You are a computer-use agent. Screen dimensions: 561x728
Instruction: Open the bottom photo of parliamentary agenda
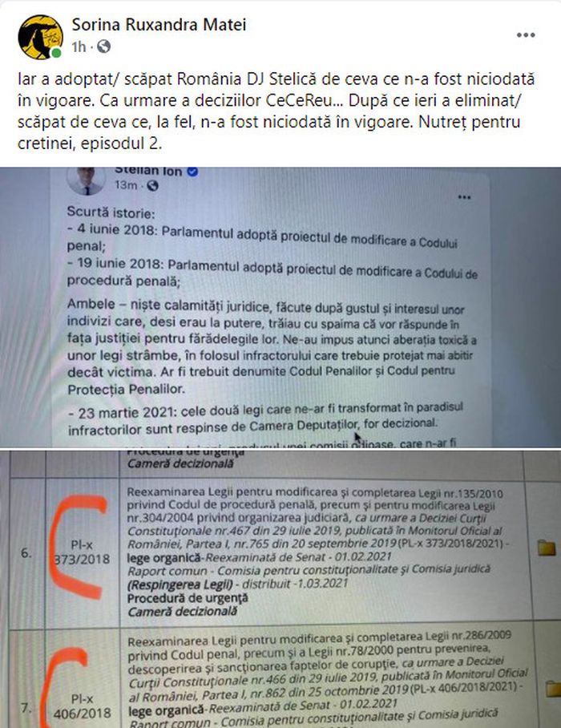tap(280, 588)
